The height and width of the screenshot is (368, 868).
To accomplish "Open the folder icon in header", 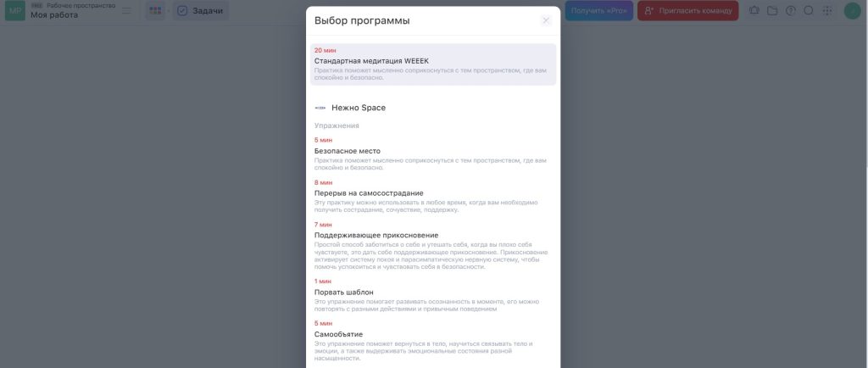I will [x=772, y=11].
